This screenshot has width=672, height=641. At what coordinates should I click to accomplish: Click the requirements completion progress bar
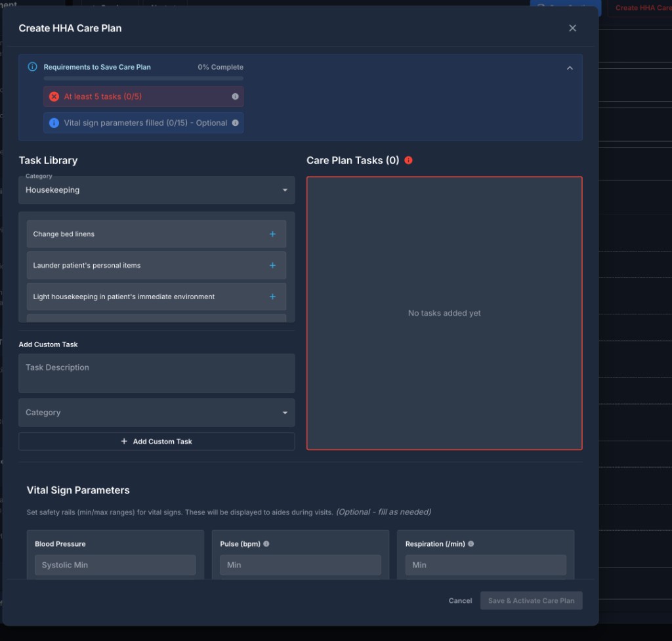click(144, 79)
